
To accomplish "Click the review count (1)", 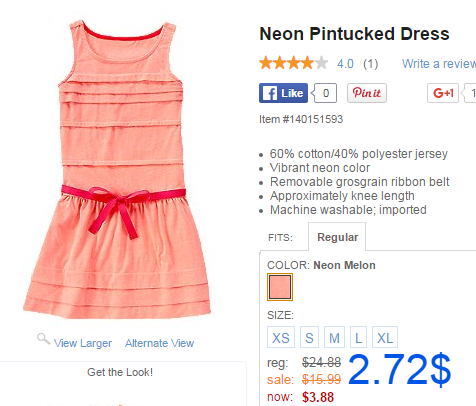I will click(371, 64).
